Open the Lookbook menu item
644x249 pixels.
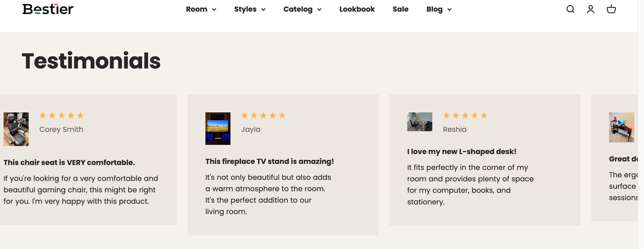coord(357,9)
